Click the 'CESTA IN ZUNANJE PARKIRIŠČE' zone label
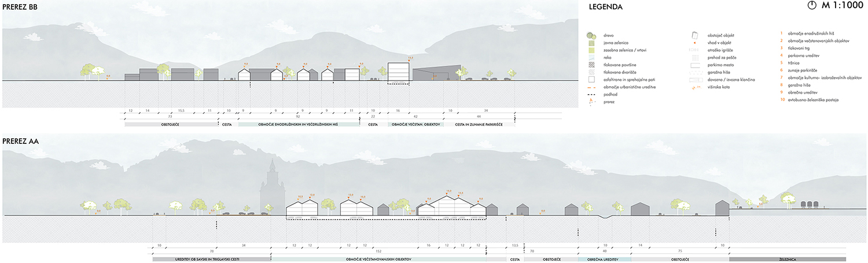Viewport: 868px width, 263px height. (479, 124)
